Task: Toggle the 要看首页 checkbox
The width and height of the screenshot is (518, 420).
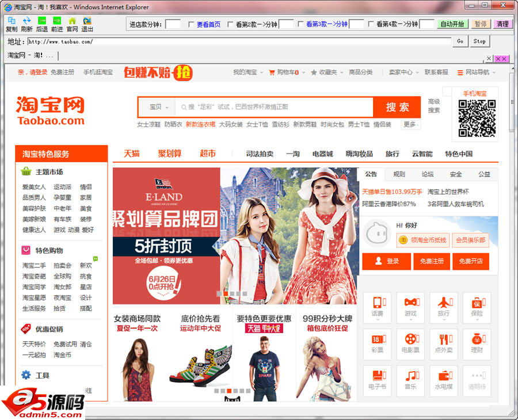Action: coord(191,24)
